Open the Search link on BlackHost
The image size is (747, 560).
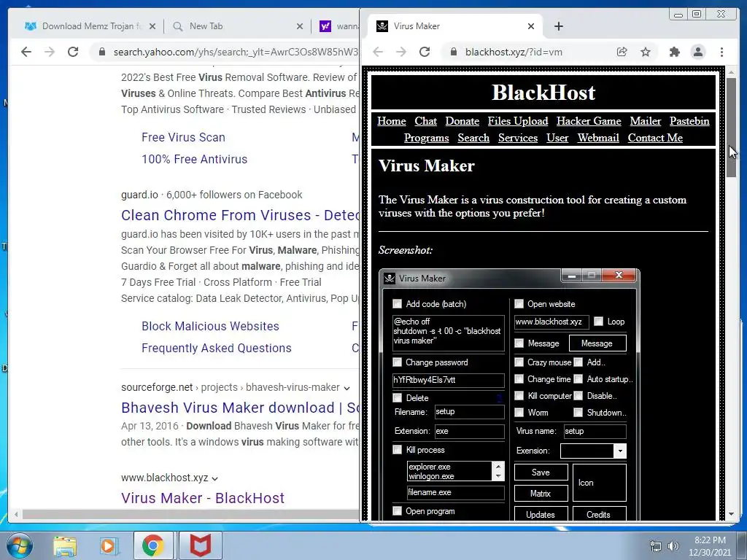473,138
